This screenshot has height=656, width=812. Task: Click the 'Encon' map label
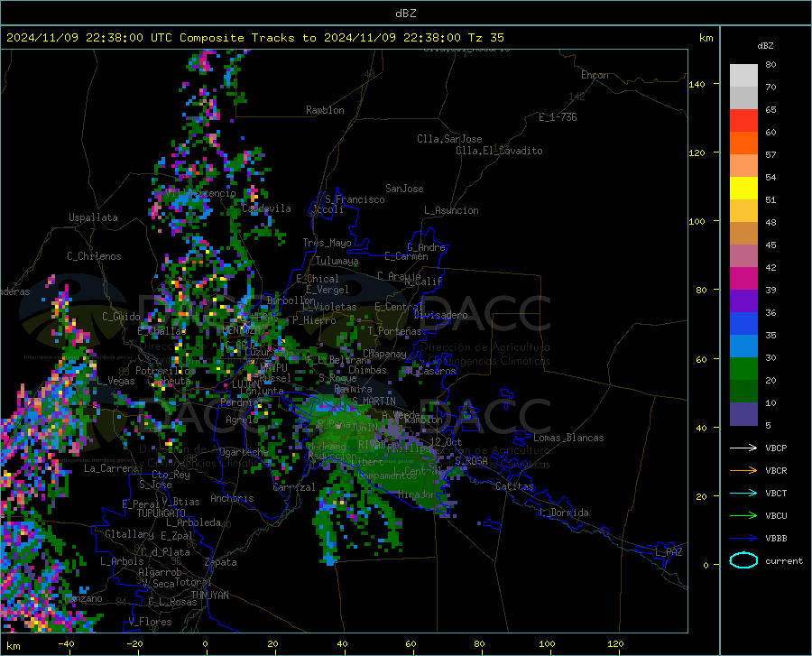[x=595, y=75]
